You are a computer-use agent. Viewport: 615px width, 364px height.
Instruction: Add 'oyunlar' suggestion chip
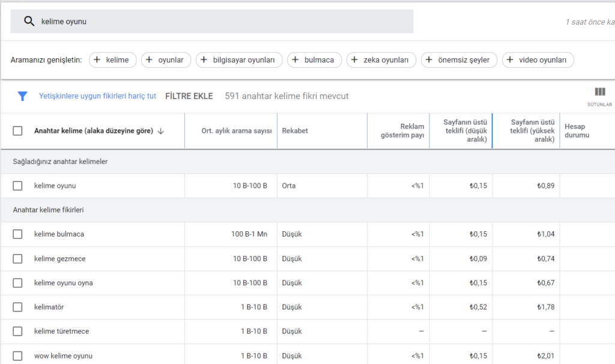pos(166,60)
